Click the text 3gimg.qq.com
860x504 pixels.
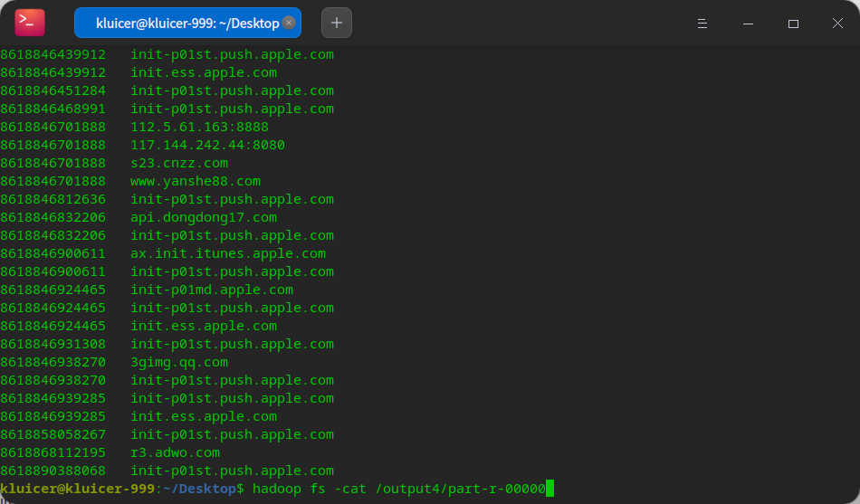tap(179, 362)
